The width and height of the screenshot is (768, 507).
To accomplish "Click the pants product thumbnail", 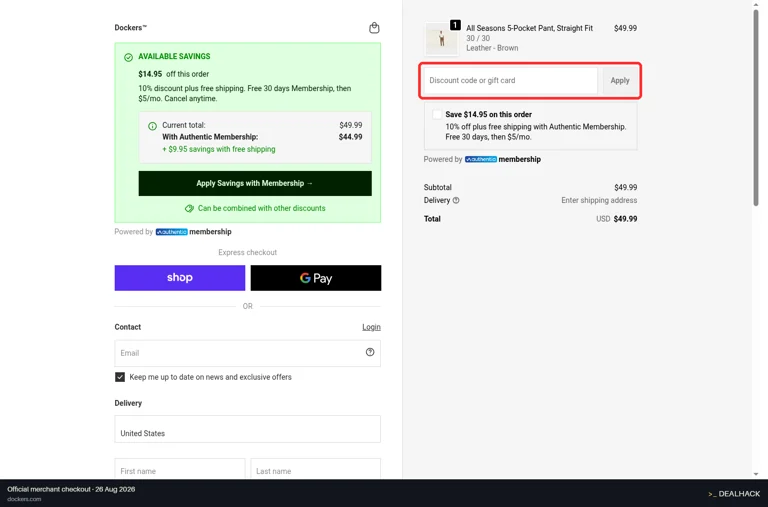I will point(441,39).
